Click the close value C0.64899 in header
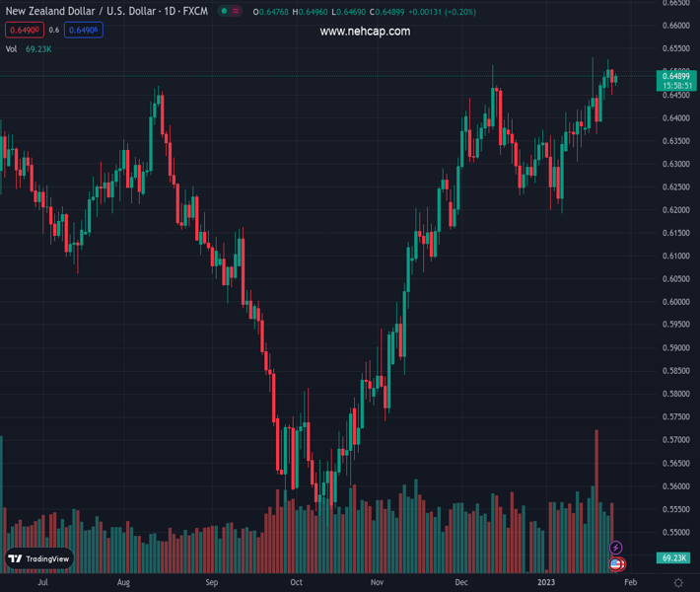Viewport: 700px width, 592px height. pyautogui.click(x=387, y=12)
